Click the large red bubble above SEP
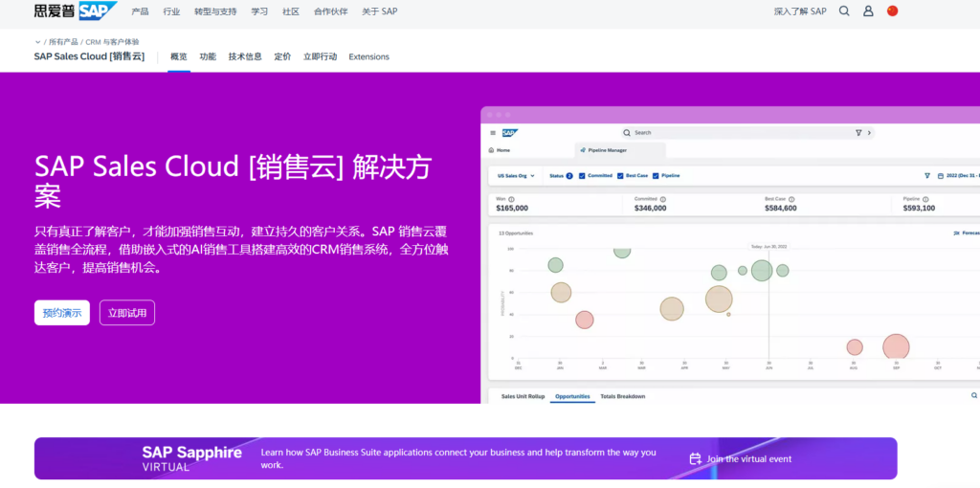 896,347
